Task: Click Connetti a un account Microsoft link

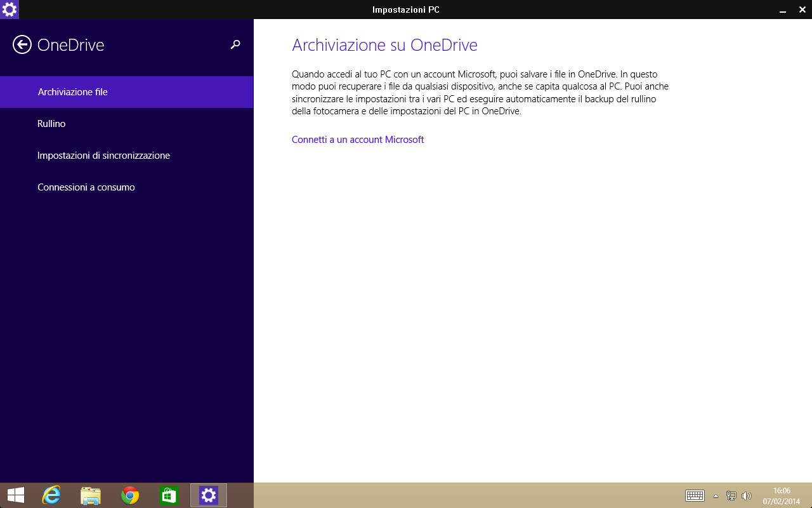Action: 358,140
